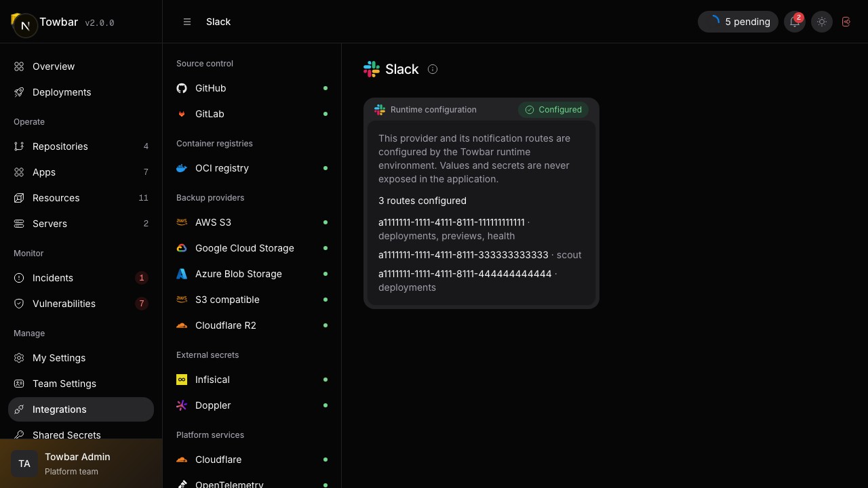This screenshot has height=488, width=868.
Task: Open Resources section
Action: pos(81,198)
